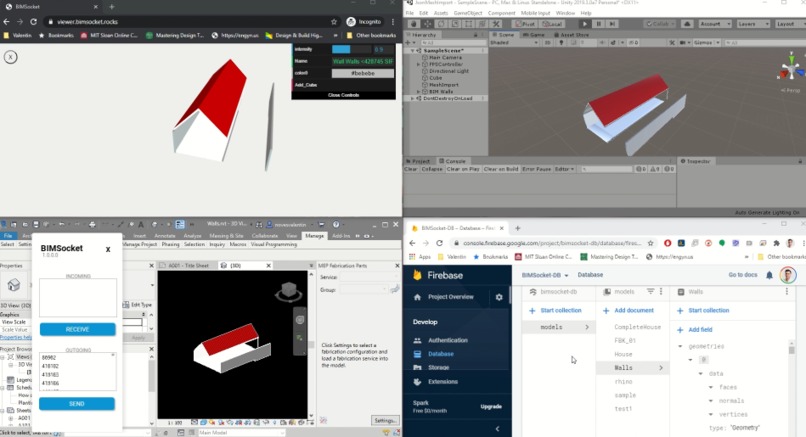Viewport: 806px width, 437px height.
Task: Expand the FPSController hierarchy item
Action: pos(418,64)
